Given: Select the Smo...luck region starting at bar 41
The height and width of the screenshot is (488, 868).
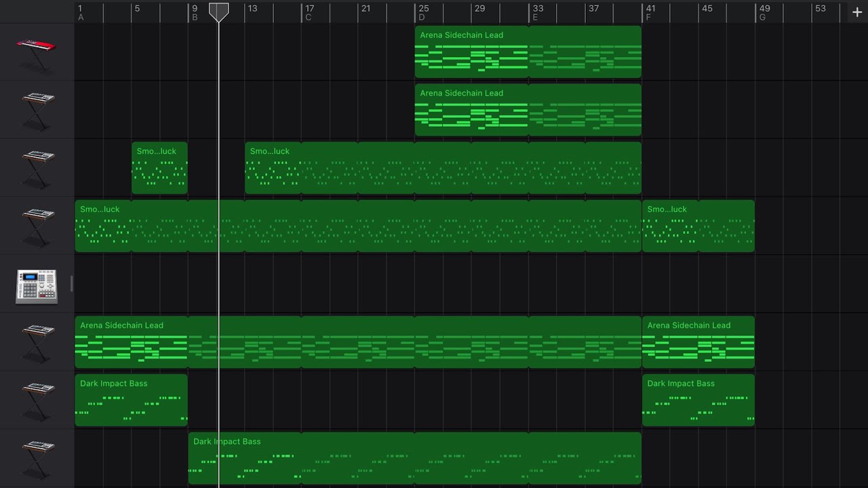Looking at the screenshot, I should click(698, 226).
